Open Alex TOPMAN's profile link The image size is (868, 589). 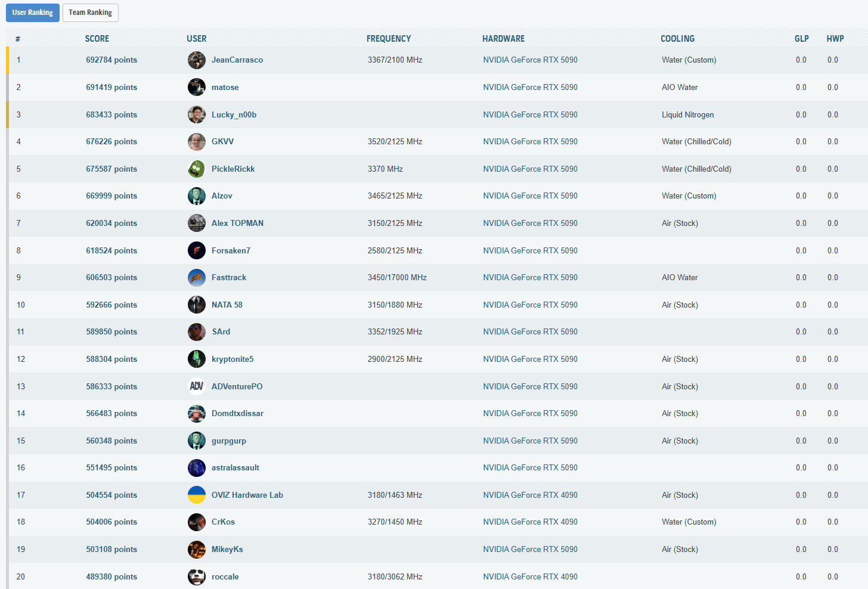point(237,224)
